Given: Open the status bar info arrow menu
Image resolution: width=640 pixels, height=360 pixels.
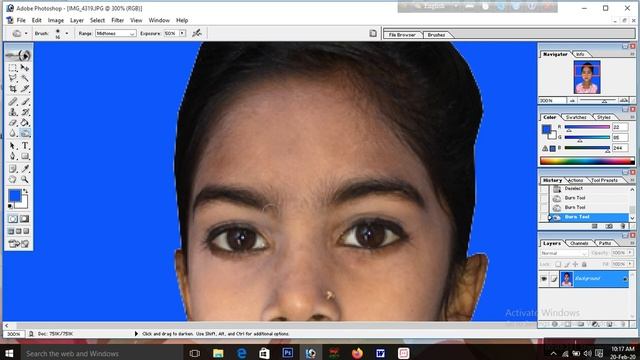Looking at the screenshot, I should (136, 333).
